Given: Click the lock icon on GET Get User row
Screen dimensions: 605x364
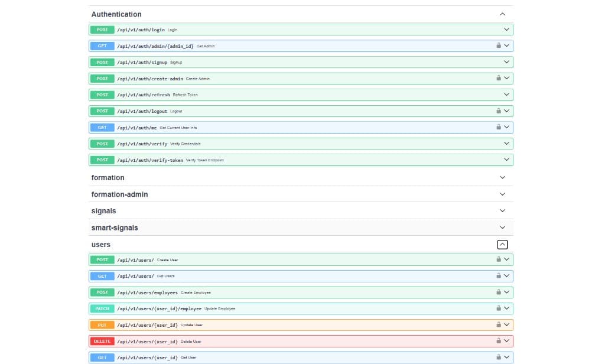Looking at the screenshot, I should (x=499, y=357).
